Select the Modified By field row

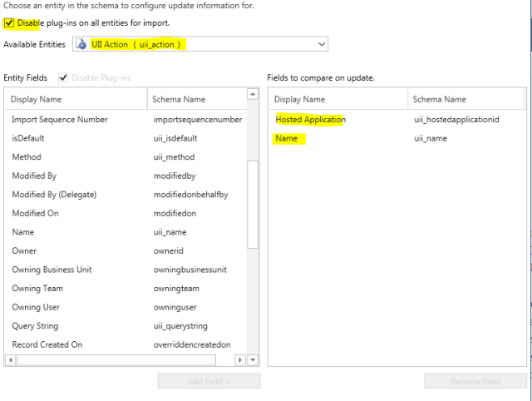coord(126,176)
